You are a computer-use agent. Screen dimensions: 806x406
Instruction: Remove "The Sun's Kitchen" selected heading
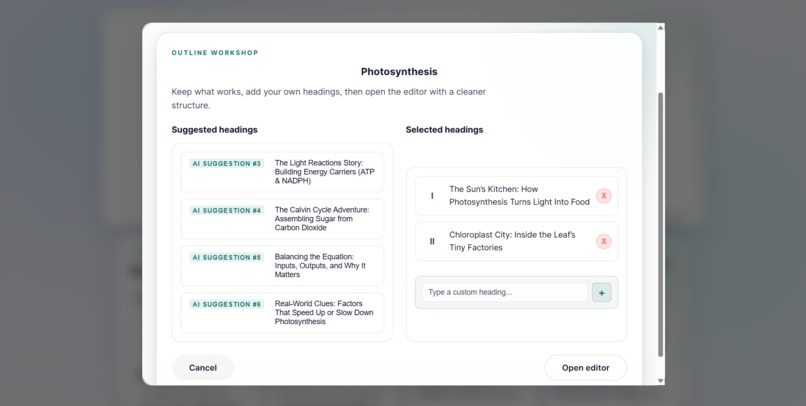603,196
